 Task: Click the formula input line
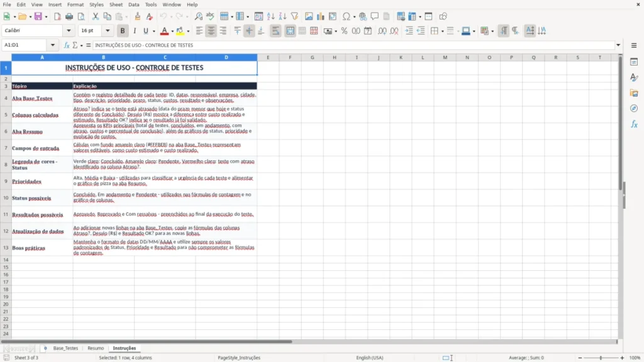(x=353, y=45)
